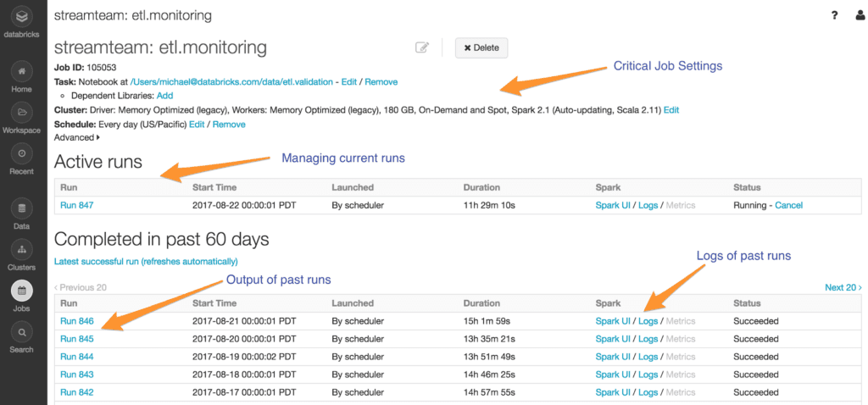Viewport: 868px width, 405px height.
Task: Click the edit job name pencil icon
Action: 422,47
